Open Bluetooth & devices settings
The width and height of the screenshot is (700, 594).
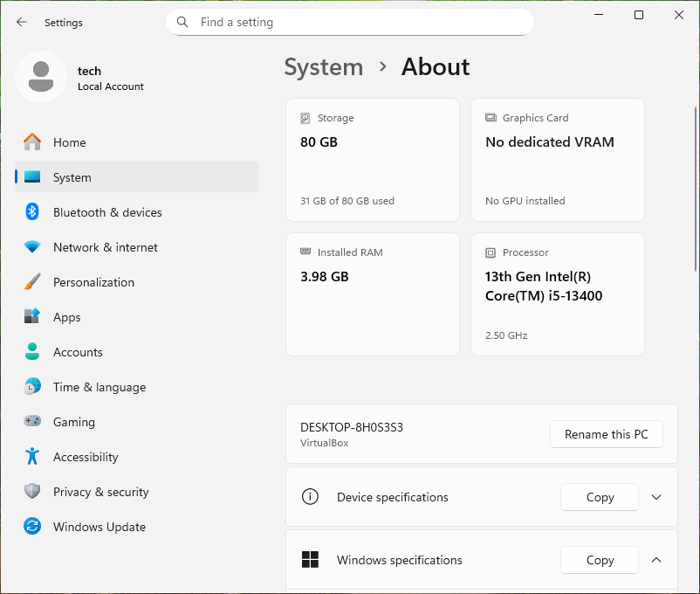[x=137, y=212]
